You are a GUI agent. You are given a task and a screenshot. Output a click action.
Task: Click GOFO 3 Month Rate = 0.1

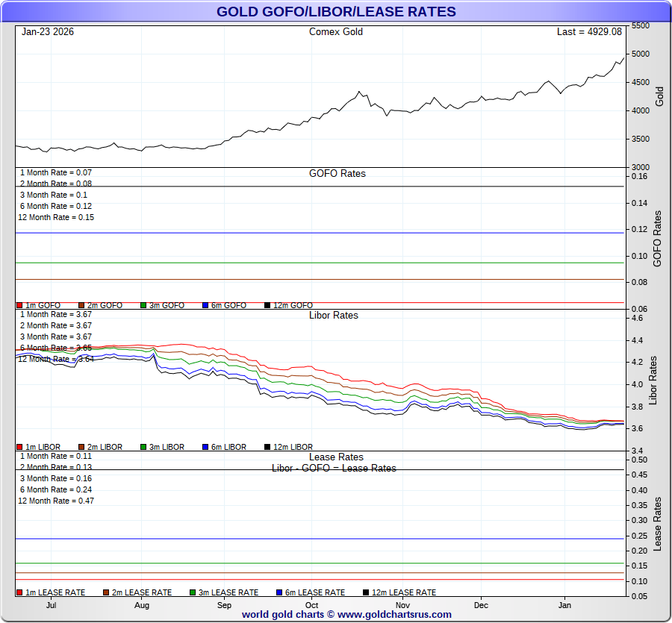point(54,195)
